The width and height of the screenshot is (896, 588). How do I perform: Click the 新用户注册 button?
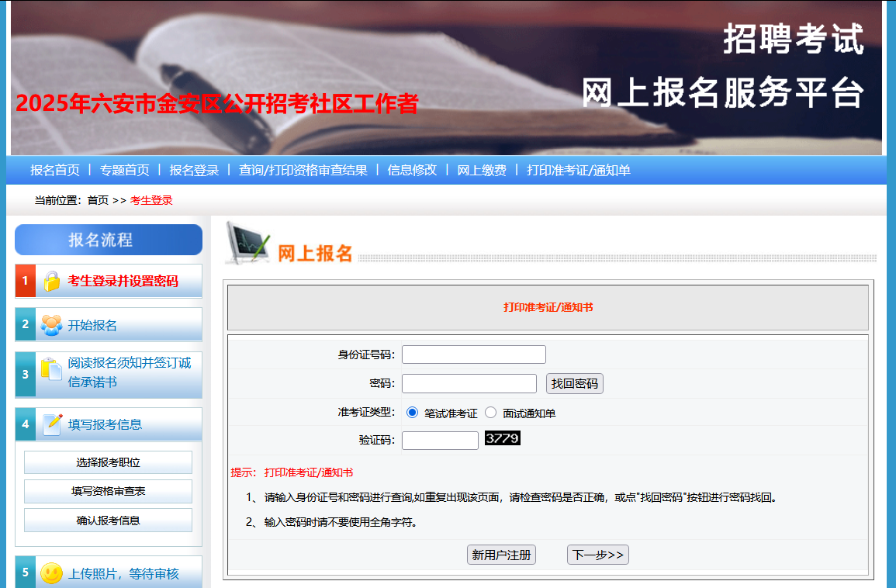[x=501, y=554]
